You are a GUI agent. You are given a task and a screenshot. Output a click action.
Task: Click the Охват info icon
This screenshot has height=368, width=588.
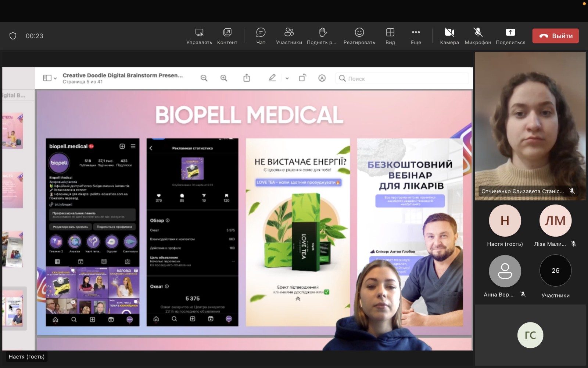tap(167, 286)
